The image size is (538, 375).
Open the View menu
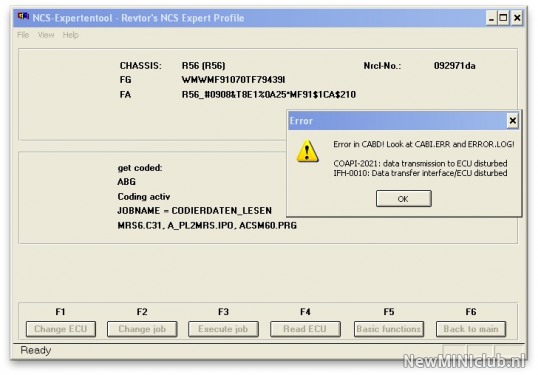46,35
